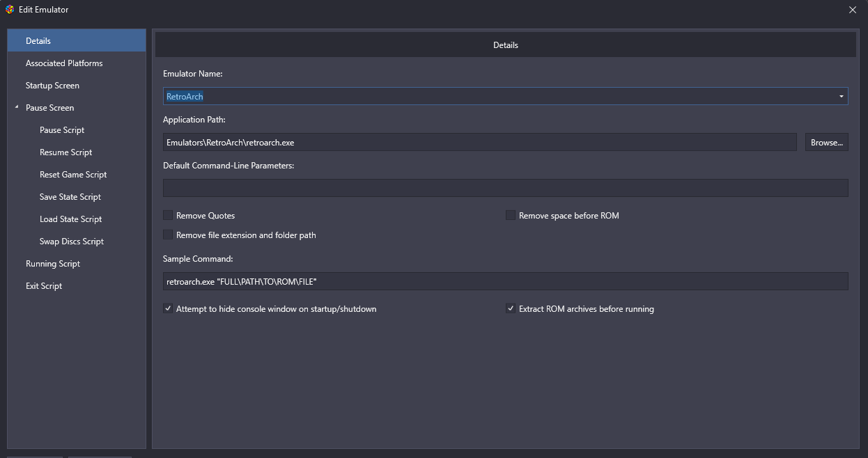Open the Pause Script page
Image resolution: width=868 pixels, height=458 pixels.
pyautogui.click(x=62, y=130)
